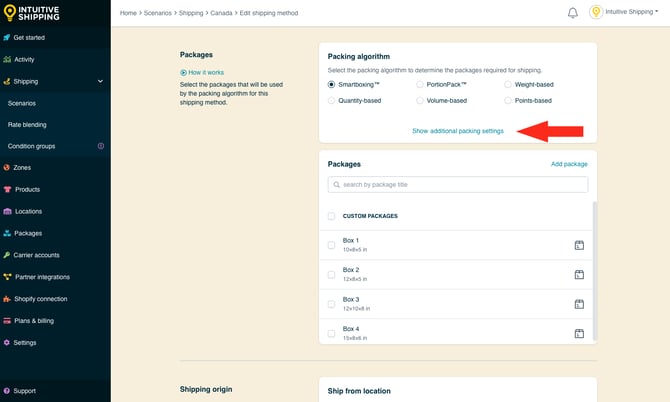
Task: Click the How it works link
Action: 206,73
